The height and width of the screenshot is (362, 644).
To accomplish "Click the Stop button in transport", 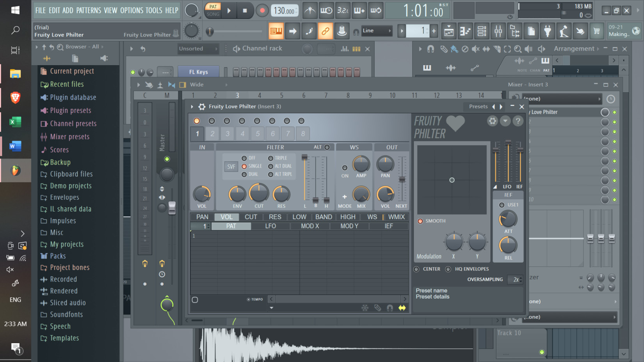I will point(245,11).
